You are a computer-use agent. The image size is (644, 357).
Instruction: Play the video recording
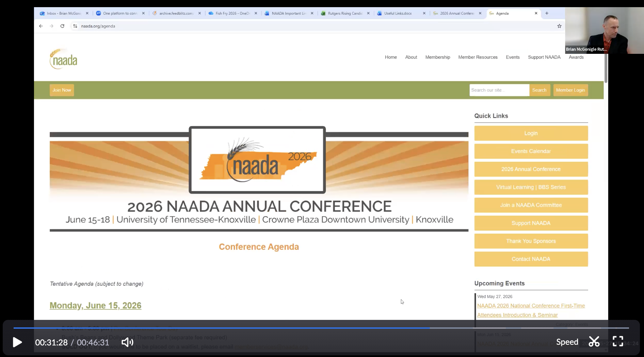pos(17,342)
